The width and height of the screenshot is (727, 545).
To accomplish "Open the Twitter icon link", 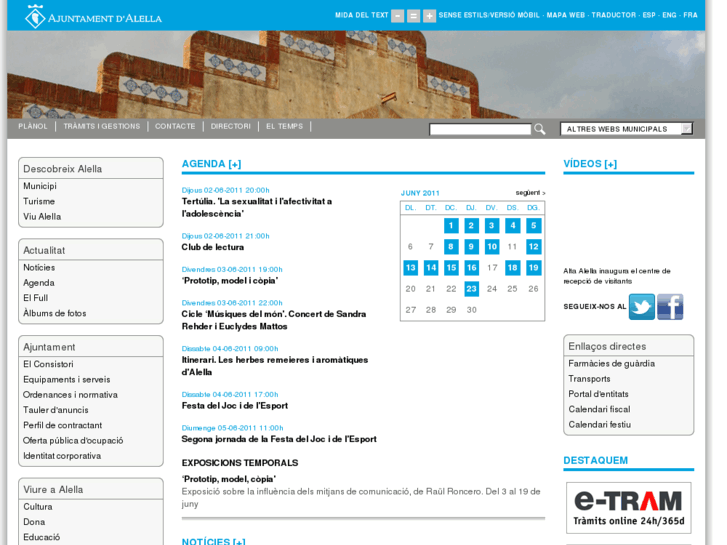I will click(x=642, y=307).
